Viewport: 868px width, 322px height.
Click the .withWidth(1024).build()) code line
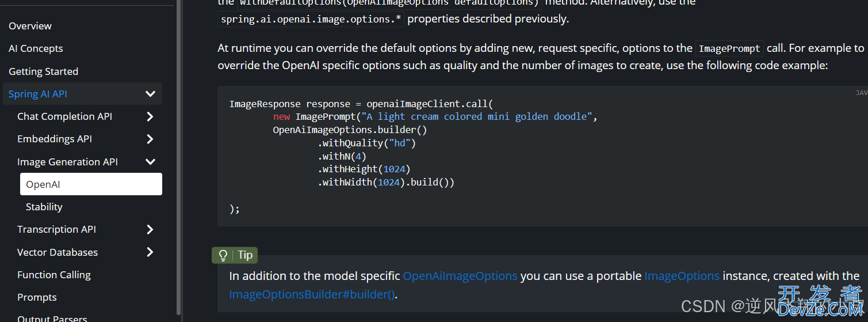(x=386, y=183)
